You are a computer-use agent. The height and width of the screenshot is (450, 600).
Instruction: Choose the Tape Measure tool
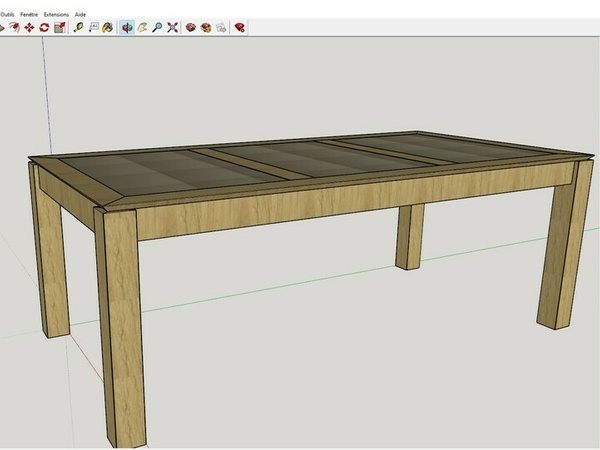pyautogui.click(x=78, y=27)
